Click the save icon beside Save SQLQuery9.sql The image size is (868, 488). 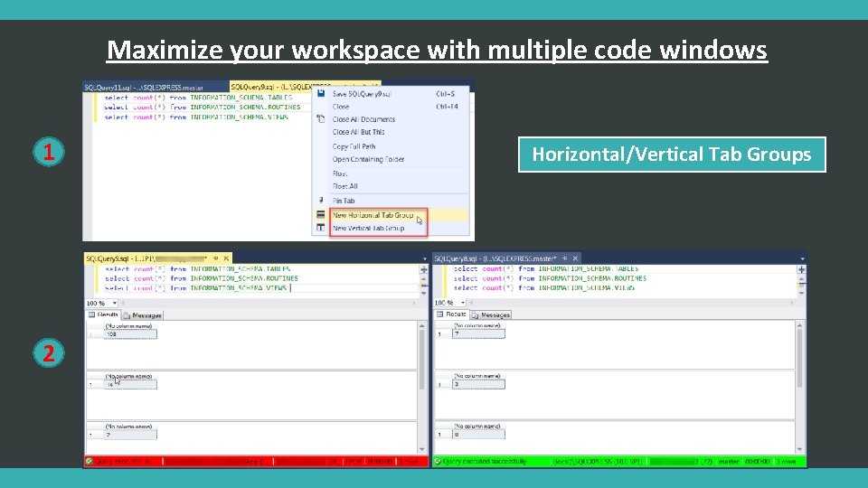click(321, 93)
